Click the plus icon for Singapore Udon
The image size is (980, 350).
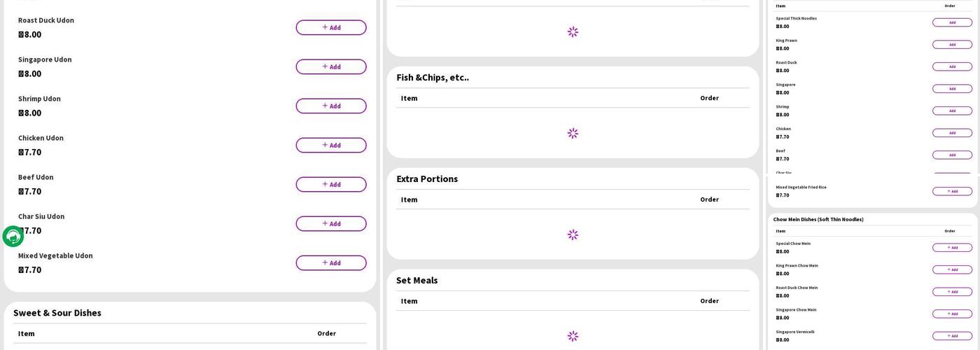[x=325, y=66]
